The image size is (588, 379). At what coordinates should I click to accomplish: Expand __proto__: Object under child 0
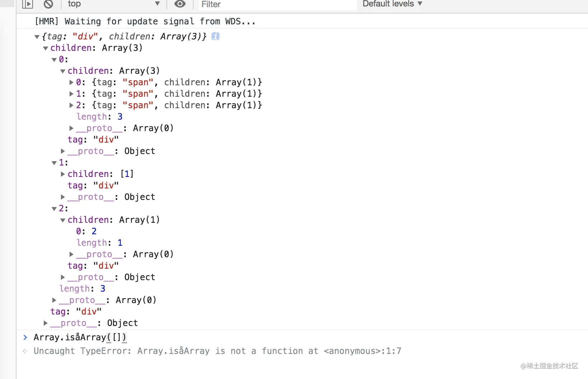pos(63,151)
